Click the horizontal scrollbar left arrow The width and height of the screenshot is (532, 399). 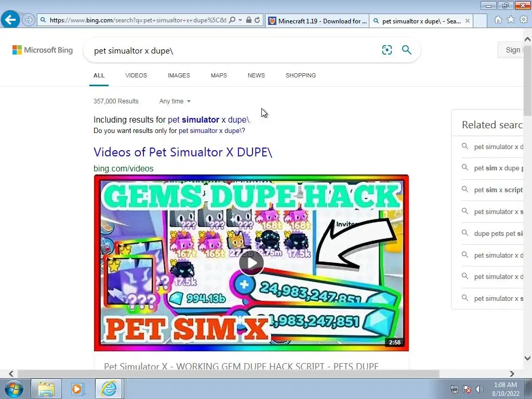11,374
